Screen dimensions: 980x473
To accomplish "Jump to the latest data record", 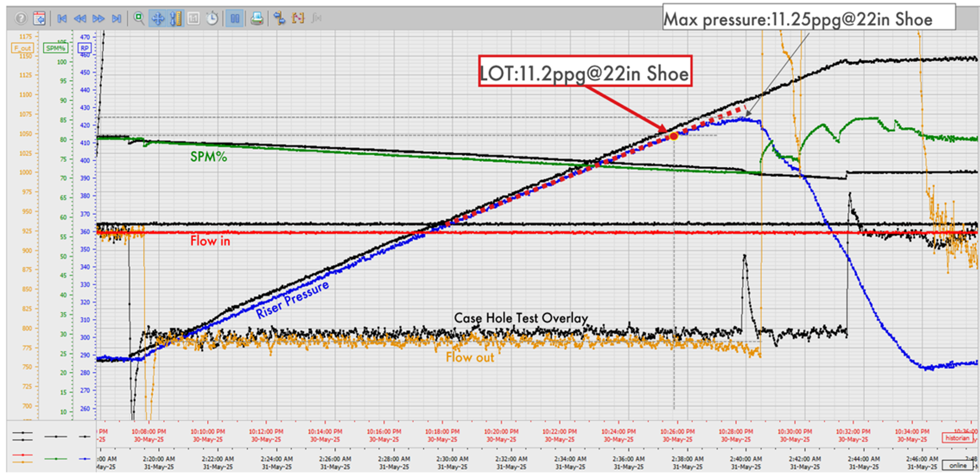I will pyautogui.click(x=117, y=19).
